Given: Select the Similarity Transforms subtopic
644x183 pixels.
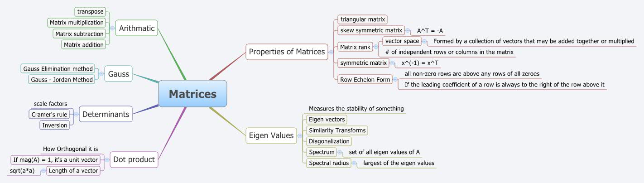Looking at the screenshot, I should click(x=336, y=130).
